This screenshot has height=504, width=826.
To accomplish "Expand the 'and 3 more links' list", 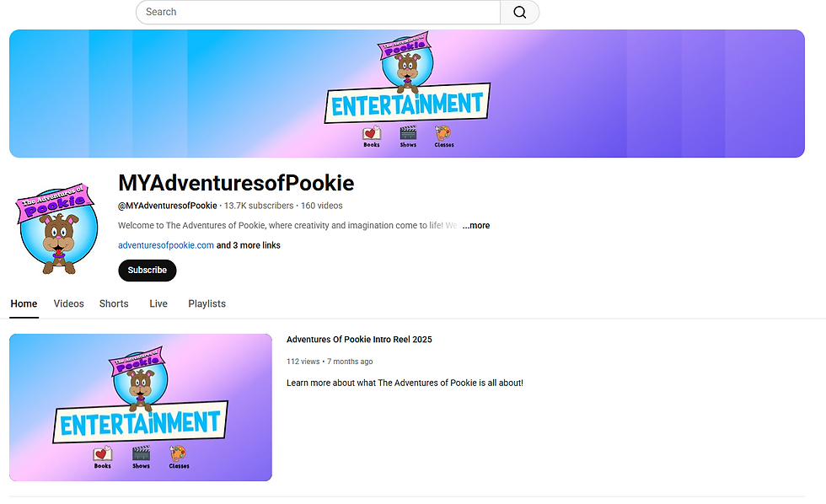I will point(248,245).
